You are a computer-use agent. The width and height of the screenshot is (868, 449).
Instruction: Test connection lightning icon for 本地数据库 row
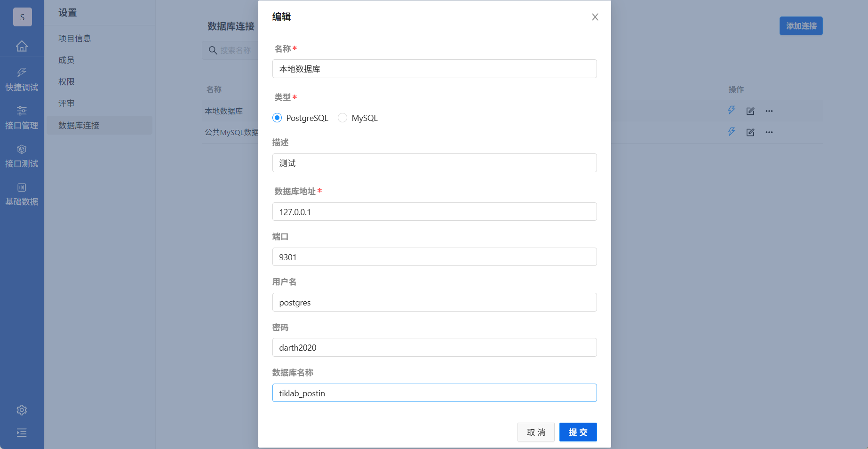point(732,111)
